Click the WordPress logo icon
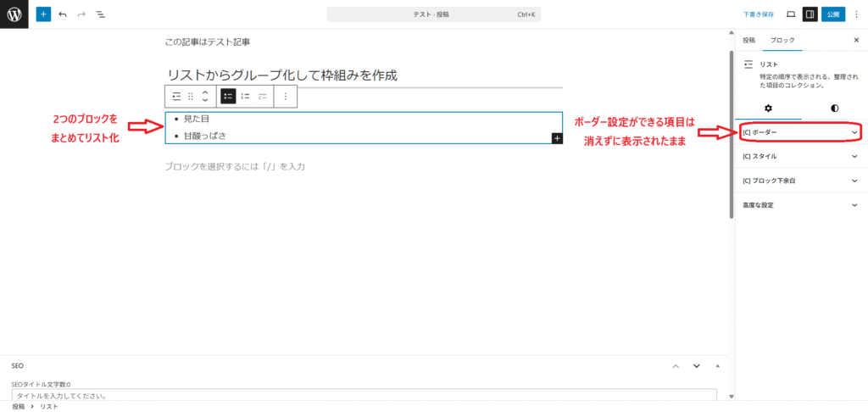Image resolution: width=868 pixels, height=412 pixels. click(x=14, y=14)
